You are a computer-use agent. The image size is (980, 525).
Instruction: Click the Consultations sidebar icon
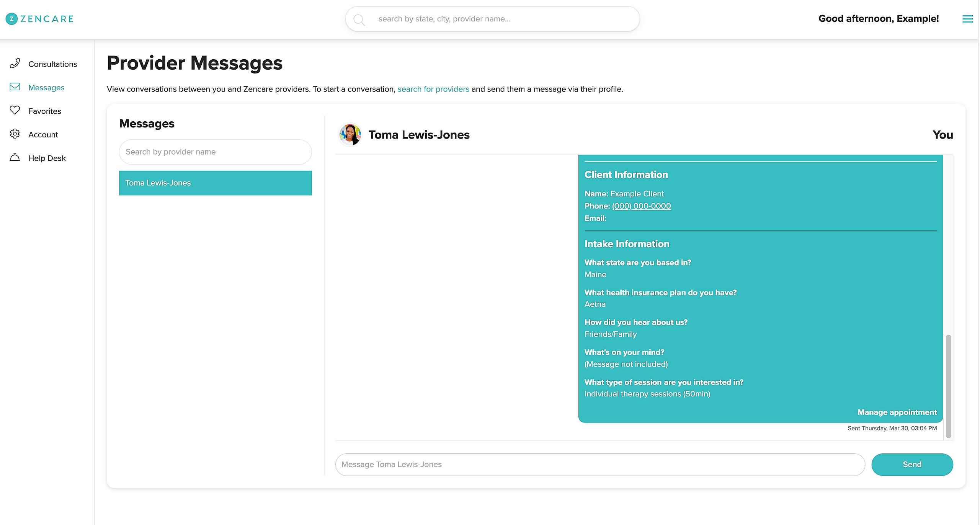[16, 63]
